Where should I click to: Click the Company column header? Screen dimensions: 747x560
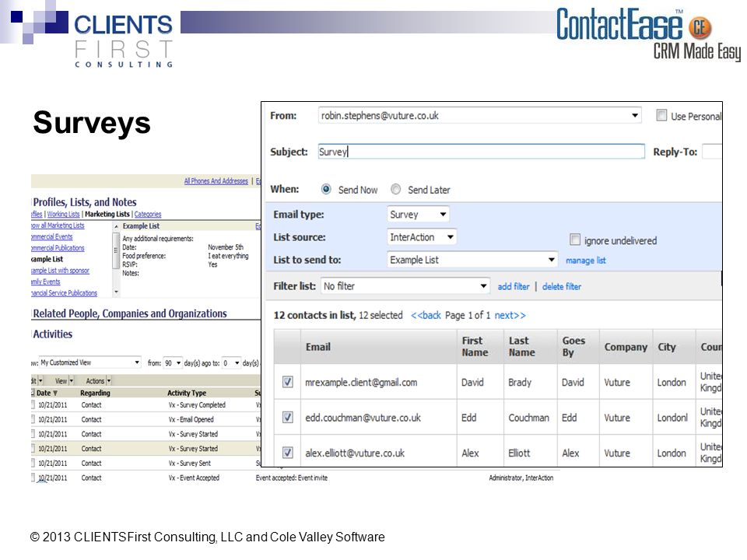pyautogui.click(x=626, y=347)
